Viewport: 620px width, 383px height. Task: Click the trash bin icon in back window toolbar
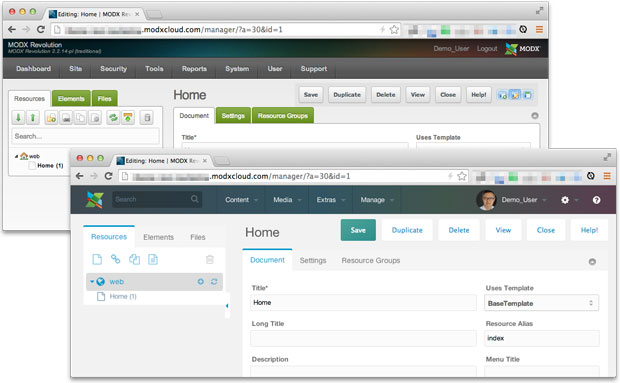pos(147,117)
